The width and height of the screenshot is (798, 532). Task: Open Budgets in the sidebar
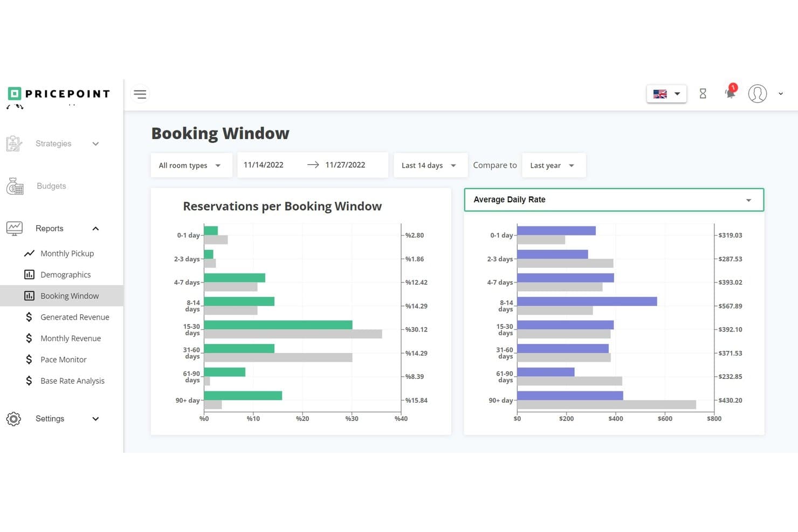point(51,186)
